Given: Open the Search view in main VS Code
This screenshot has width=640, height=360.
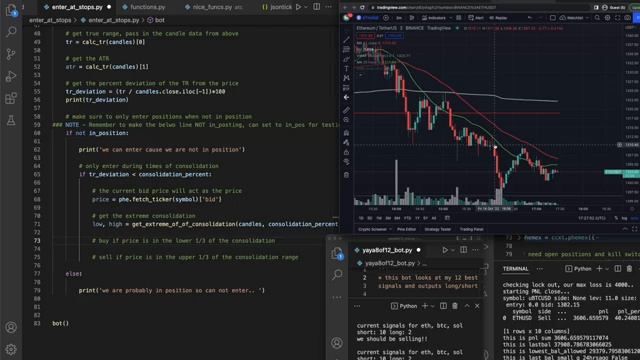Looking at the screenshot, I should click(x=11, y=31).
